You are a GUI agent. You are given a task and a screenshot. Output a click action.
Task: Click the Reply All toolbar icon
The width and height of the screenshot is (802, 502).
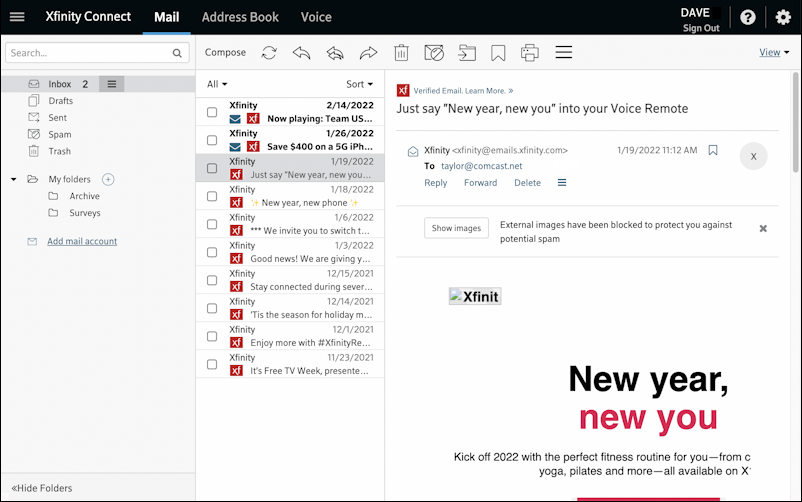coord(335,53)
